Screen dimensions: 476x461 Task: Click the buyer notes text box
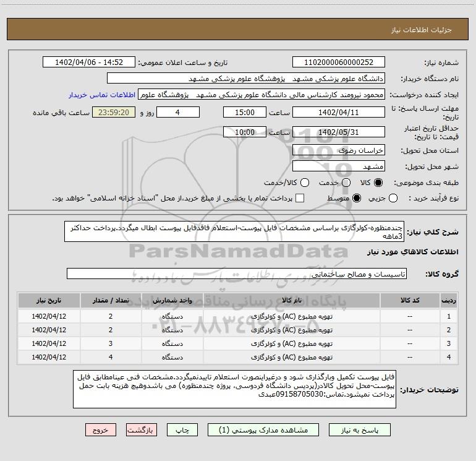tap(234, 389)
